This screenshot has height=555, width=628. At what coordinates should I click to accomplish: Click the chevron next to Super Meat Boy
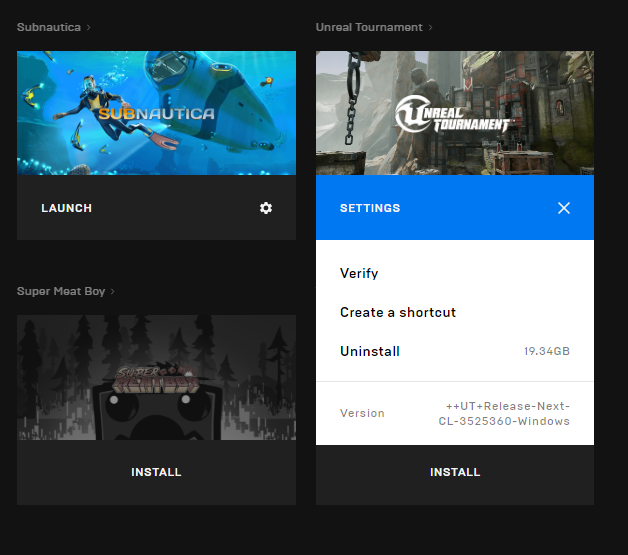113,292
